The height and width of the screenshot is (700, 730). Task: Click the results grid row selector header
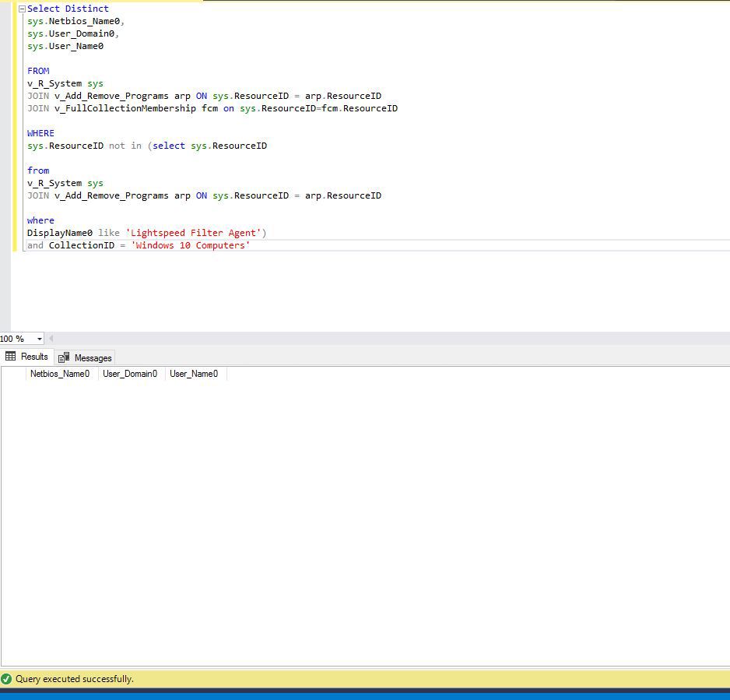[x=13, y=374]
